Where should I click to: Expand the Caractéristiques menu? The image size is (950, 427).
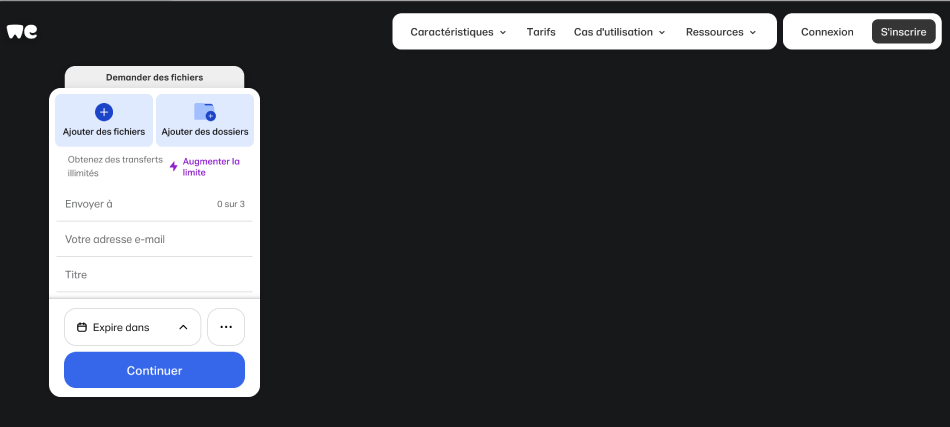(x=458, y=32)
